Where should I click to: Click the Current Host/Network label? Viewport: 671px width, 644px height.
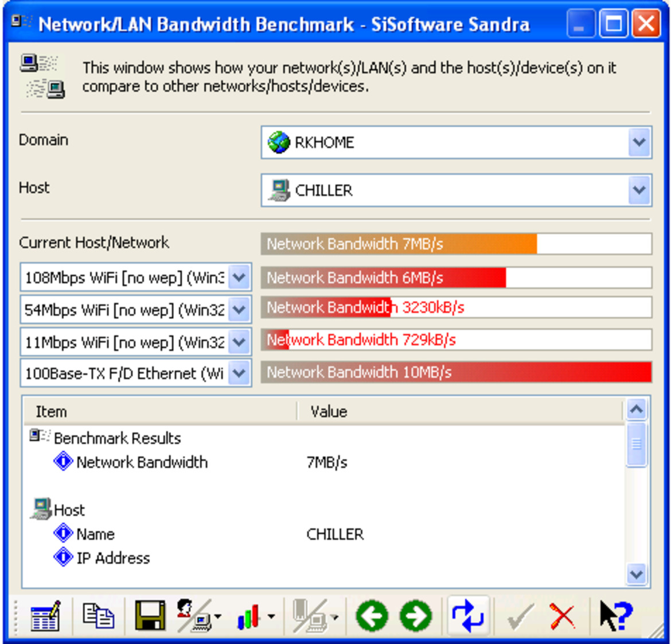(93, 243)
